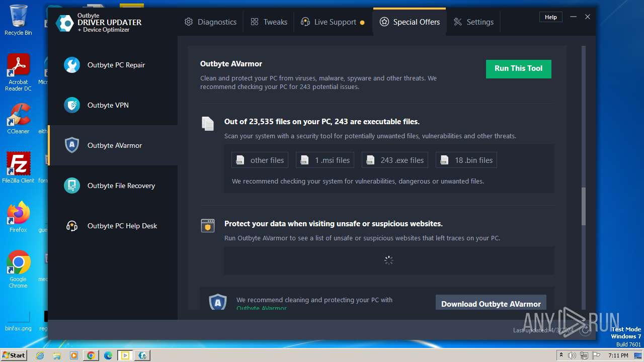Open File Explorer from the taskbar
Screen dimensions: 644x362
coord(57,355)
